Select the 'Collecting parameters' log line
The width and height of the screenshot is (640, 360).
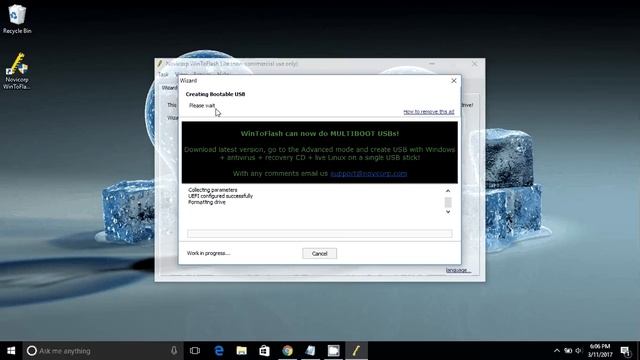click(213, 190)
